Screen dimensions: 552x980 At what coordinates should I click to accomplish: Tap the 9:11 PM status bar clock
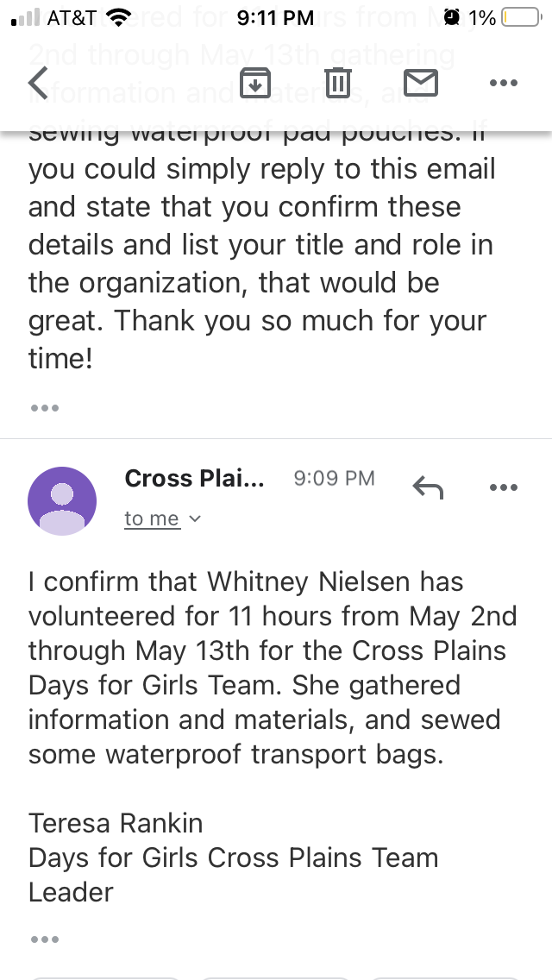[275, 17]
